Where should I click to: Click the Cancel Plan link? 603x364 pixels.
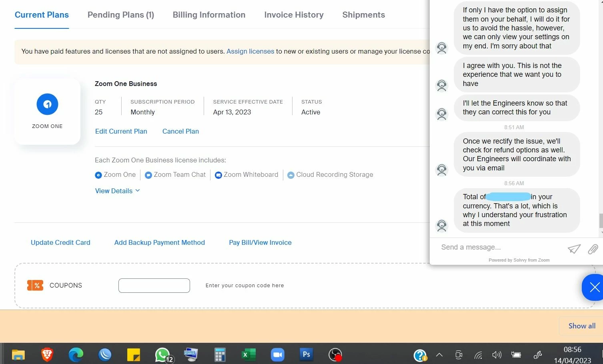180,131
